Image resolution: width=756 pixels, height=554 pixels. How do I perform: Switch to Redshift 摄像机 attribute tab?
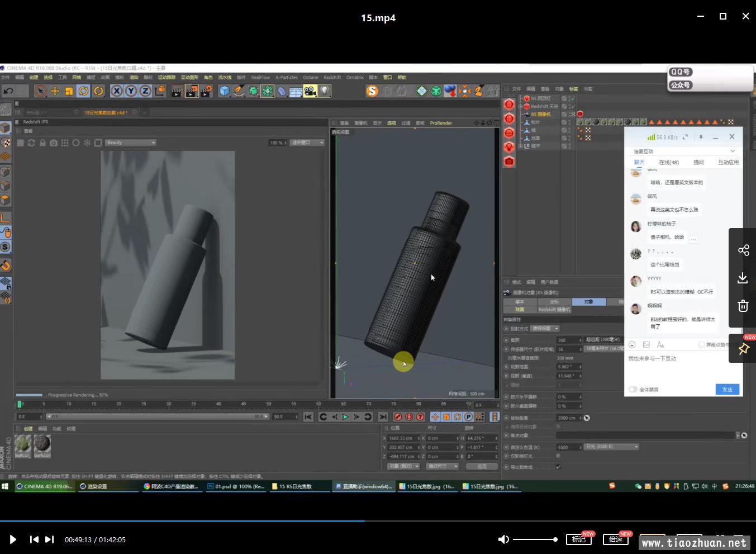click(554, 309)
